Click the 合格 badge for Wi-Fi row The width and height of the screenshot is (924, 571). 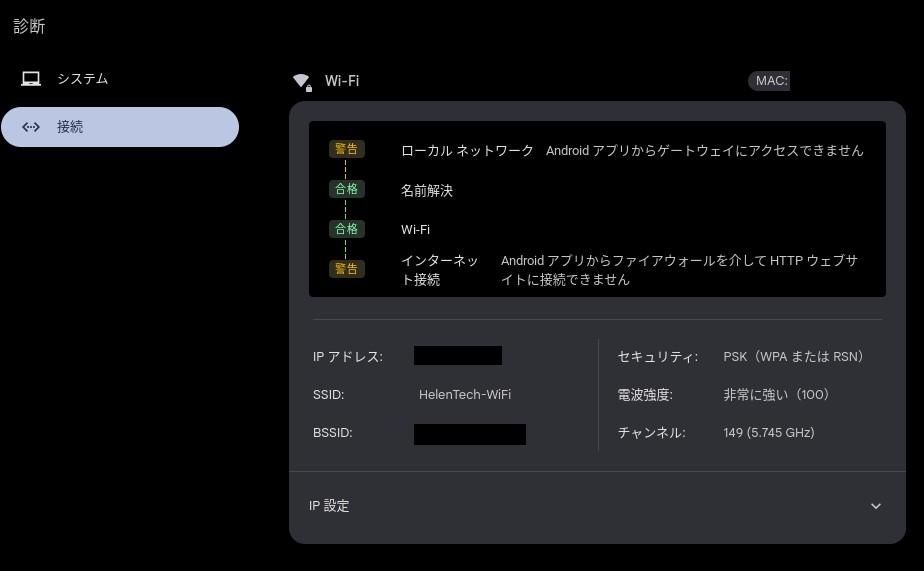point(346,229)
